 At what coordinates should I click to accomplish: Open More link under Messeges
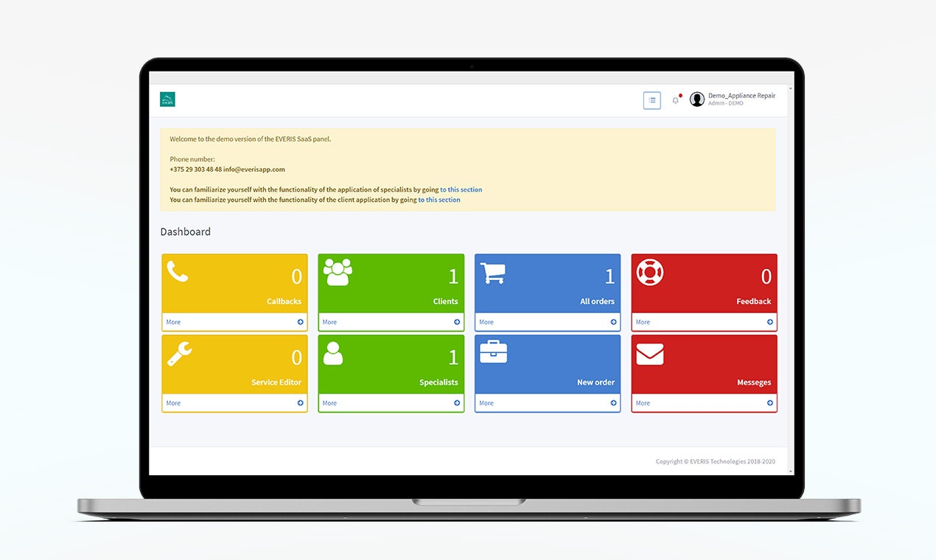[x=643, y=403]
